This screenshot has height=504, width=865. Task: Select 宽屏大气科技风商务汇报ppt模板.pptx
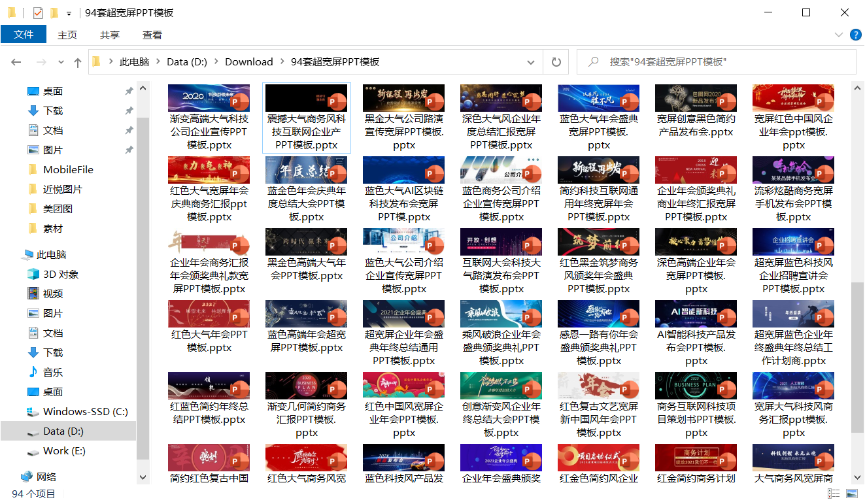tap(794, 405)
